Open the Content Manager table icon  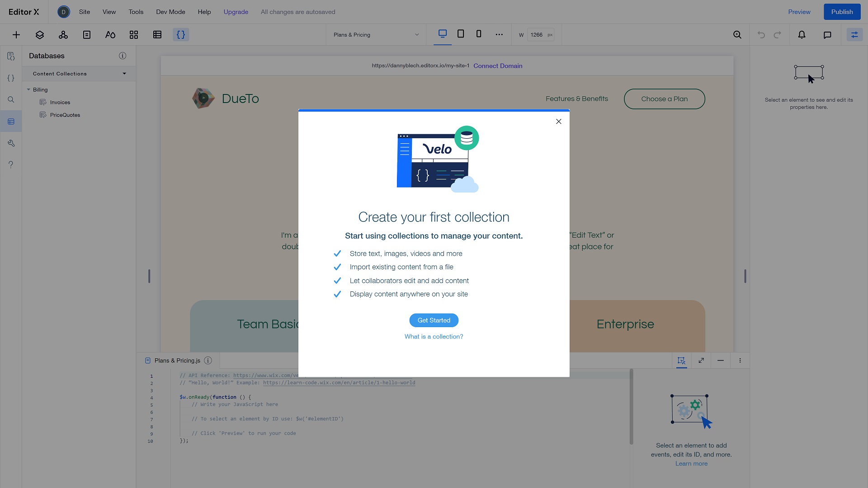[x=157, y=35]
